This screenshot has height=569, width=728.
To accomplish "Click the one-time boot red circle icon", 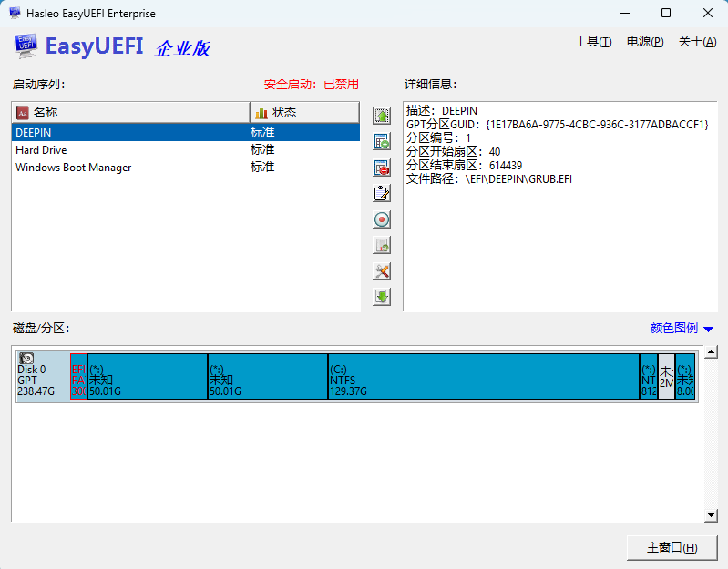I will pyautogui.click(x=382, y=219).
